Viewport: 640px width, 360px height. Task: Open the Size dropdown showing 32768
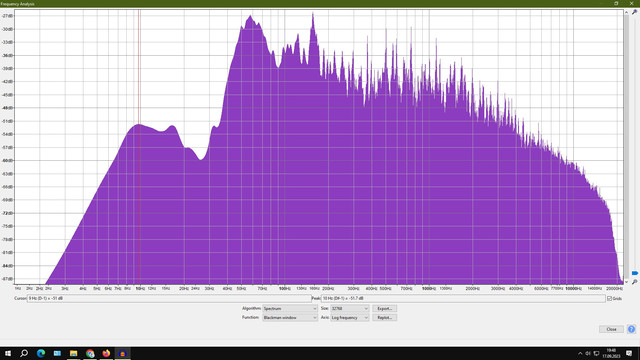coord(350,309)
